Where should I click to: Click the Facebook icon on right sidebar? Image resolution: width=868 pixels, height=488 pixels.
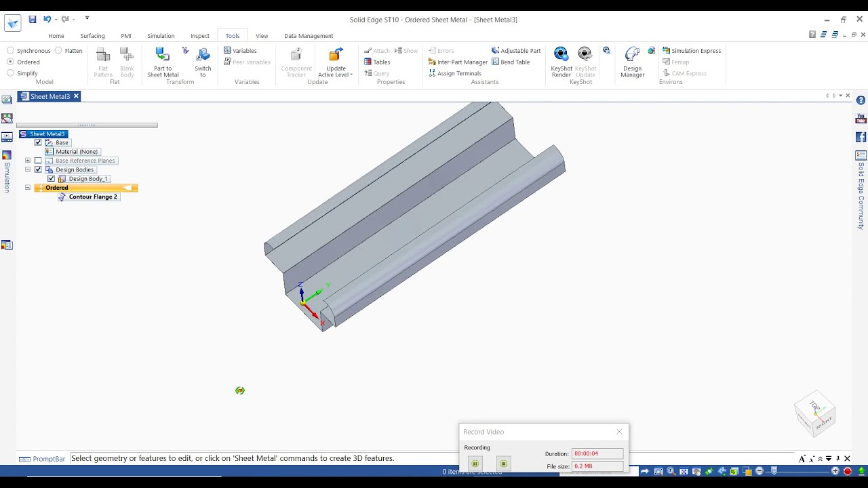pos(861,137)
